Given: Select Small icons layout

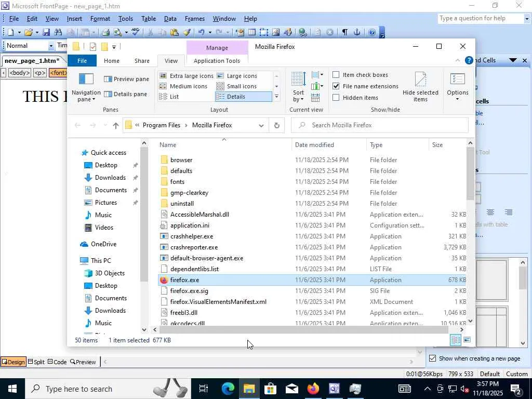Looking at the screenshot, I should (237, 86).
